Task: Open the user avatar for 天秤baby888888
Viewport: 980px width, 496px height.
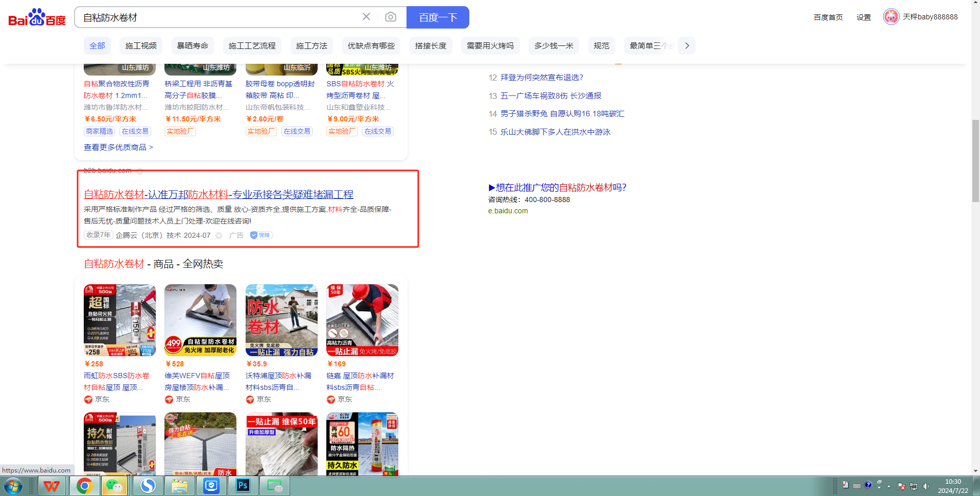Action: (891, 17)
